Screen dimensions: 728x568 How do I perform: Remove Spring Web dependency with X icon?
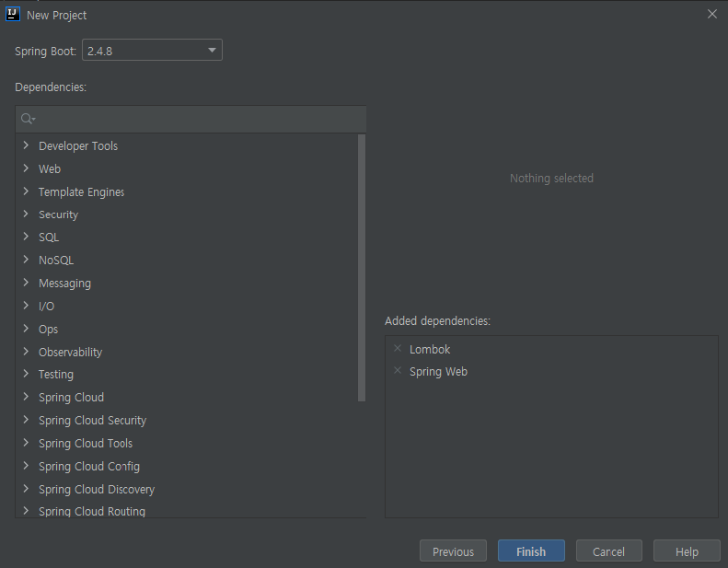click(398, 371)
